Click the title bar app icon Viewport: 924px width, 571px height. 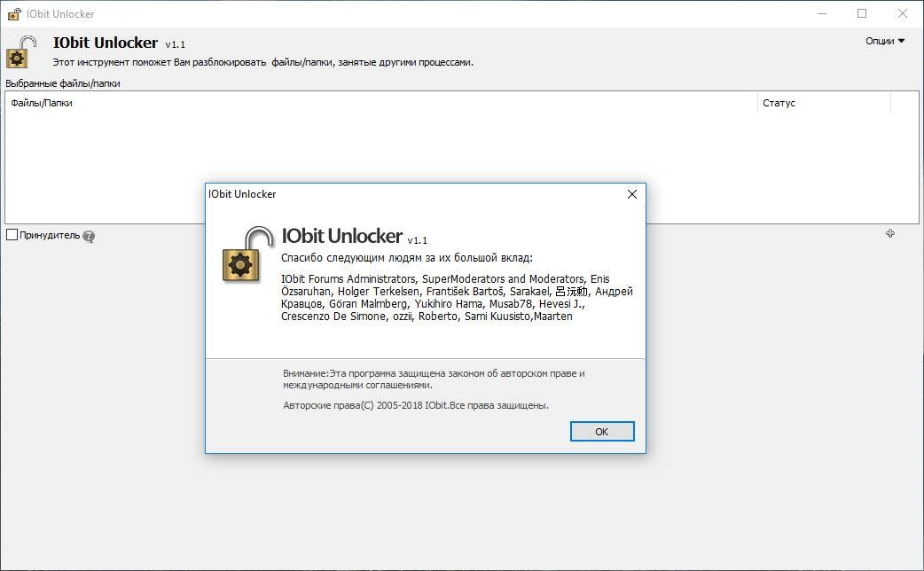point(14,13)
